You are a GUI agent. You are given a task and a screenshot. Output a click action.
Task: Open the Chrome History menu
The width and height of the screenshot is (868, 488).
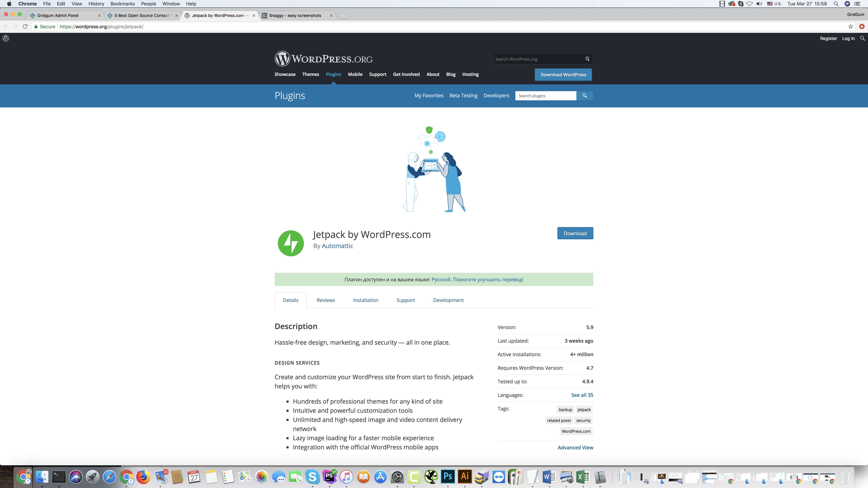click(x=96, y=4)
